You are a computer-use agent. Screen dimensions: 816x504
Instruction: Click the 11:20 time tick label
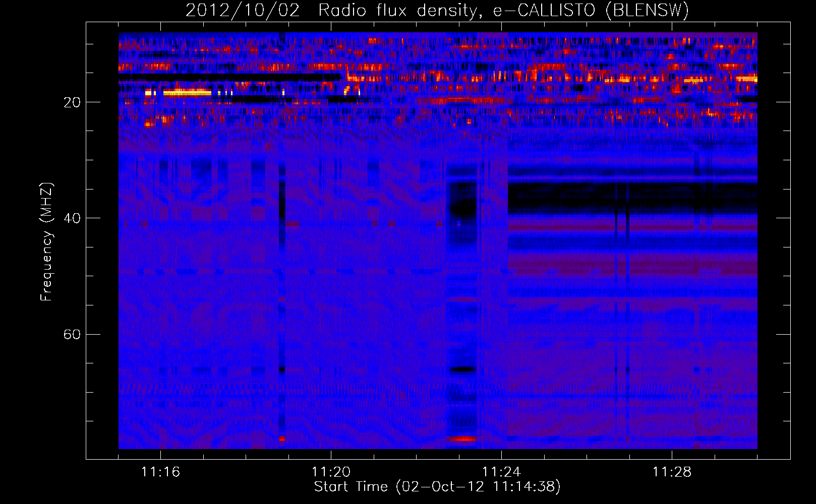331,472
